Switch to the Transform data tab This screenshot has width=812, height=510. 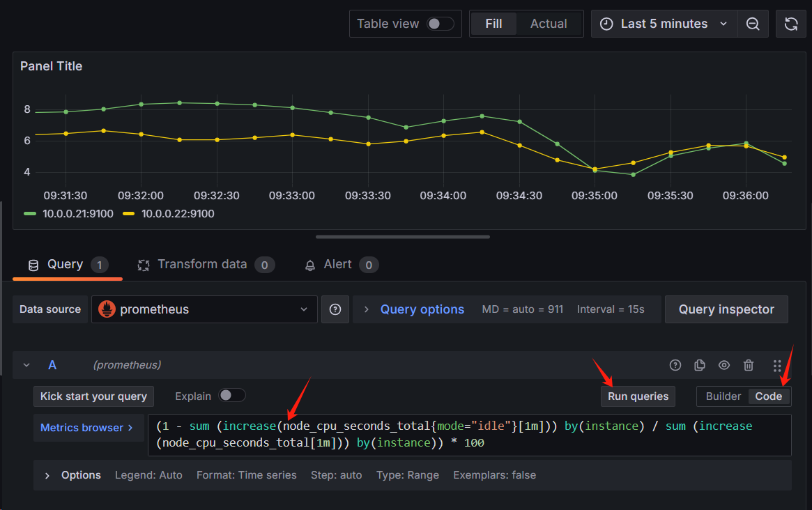[x=202, y=265]
